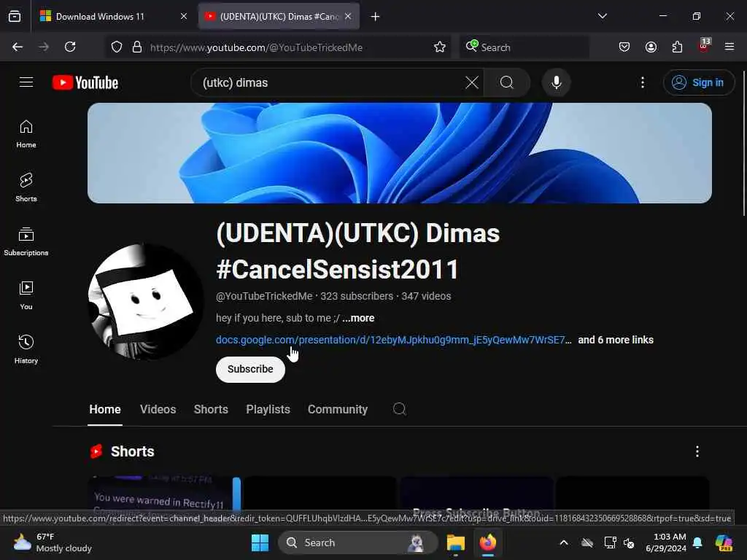The width and height of the screenshot is (747, 560).
Task: Close the (UDENTA)(UTKC) Dimas YouTube tab
Action: click(x=348, y=16)
